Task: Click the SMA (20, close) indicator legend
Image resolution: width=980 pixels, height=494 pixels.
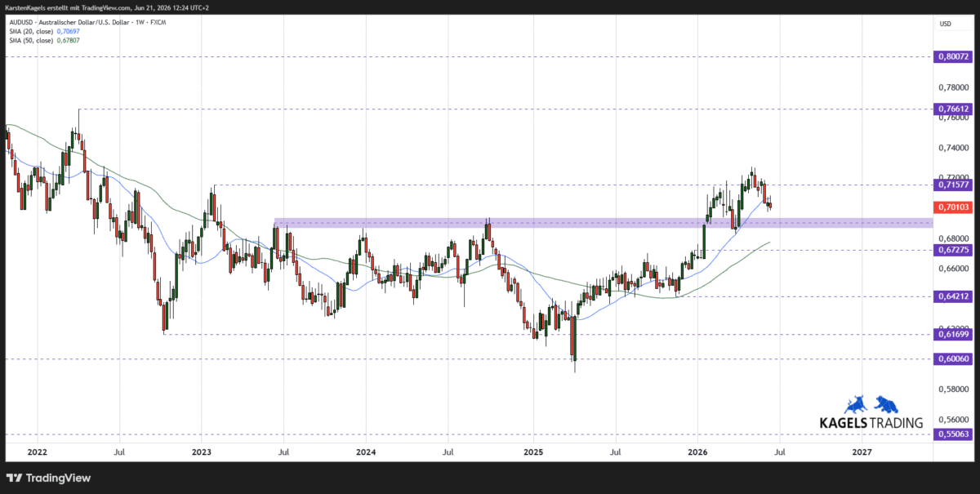Action: point(42,31)
